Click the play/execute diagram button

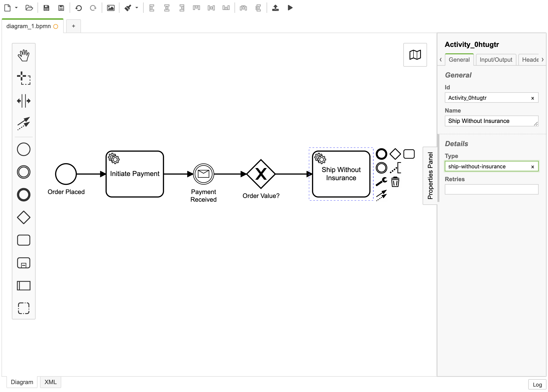(291, 8)
